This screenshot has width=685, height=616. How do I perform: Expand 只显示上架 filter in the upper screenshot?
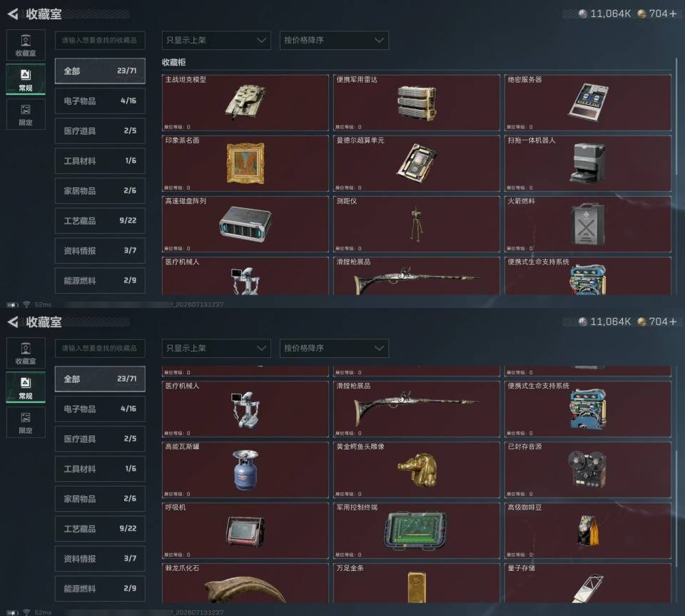pyautogui.click(x=216, y=40)
